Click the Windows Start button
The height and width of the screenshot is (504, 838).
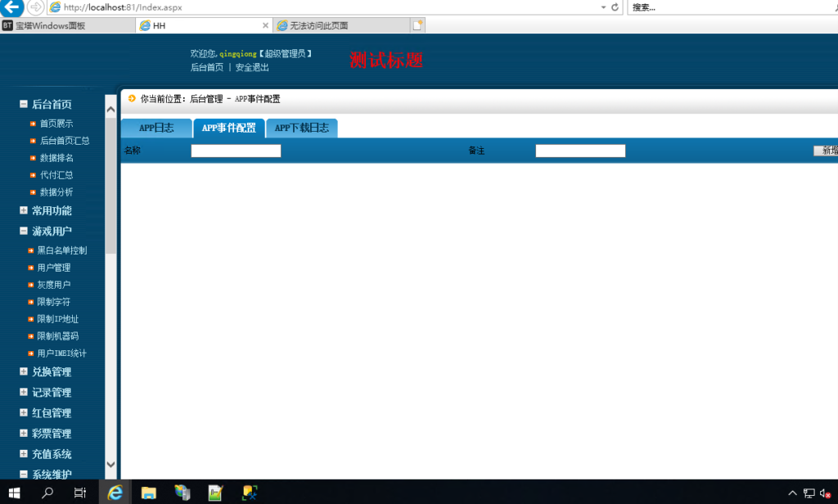point(14,492)
